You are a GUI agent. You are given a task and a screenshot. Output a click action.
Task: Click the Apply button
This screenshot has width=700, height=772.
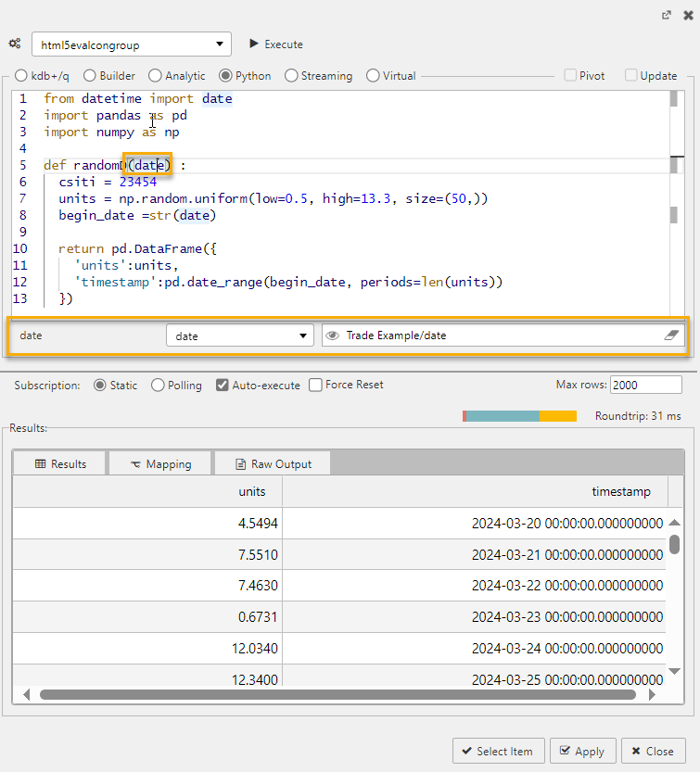(x=581, y=751)
